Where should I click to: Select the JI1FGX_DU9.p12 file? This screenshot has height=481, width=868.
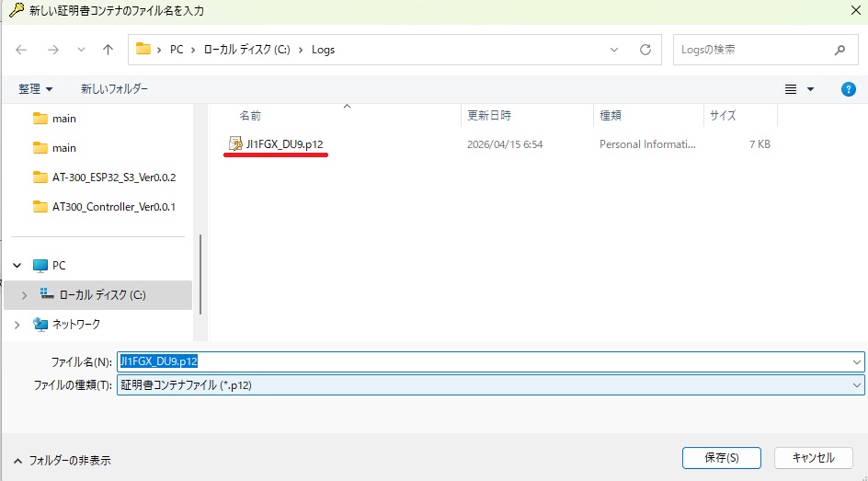(x=284, y=144)
